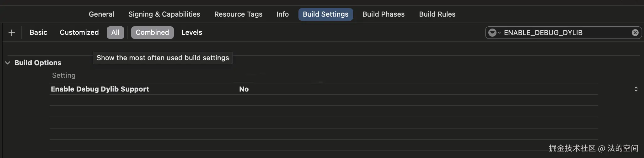644x158 pixels.
Task: Clear the ENABLE_DEBUG_DYLIB search text
Action: (635, 33)
